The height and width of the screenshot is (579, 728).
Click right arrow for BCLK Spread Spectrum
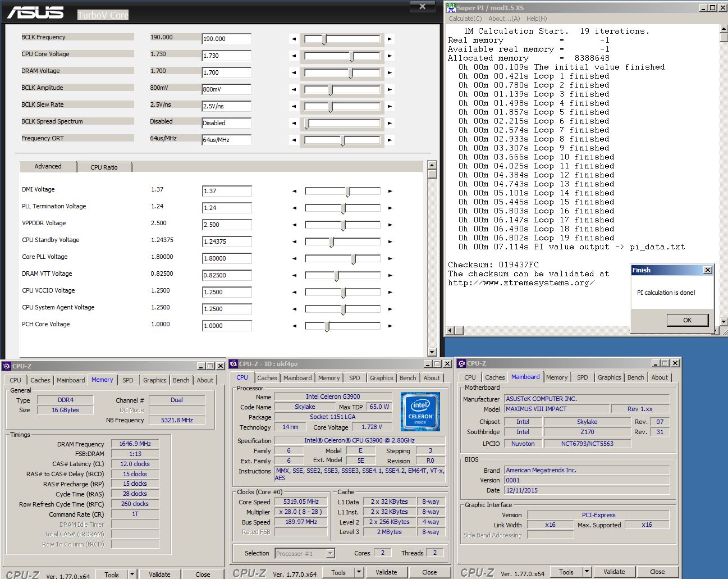(x=390, y=124)
